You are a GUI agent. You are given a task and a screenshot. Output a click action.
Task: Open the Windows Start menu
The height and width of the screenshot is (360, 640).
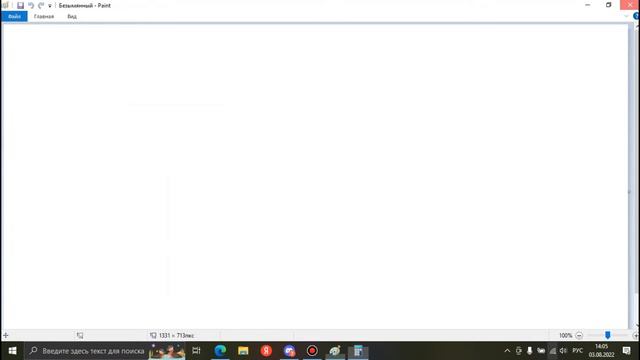coord(12,351)
